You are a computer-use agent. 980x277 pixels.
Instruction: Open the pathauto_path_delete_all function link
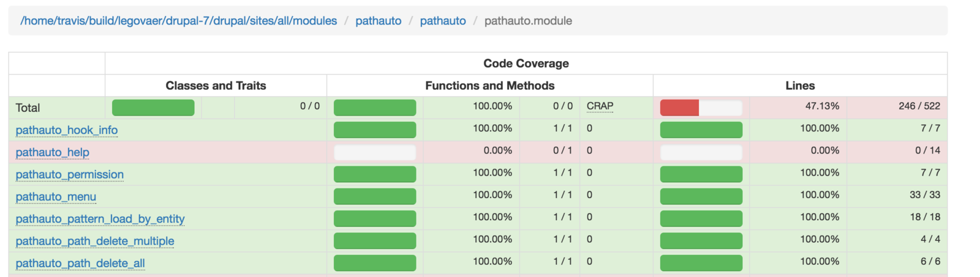[80, 263]
